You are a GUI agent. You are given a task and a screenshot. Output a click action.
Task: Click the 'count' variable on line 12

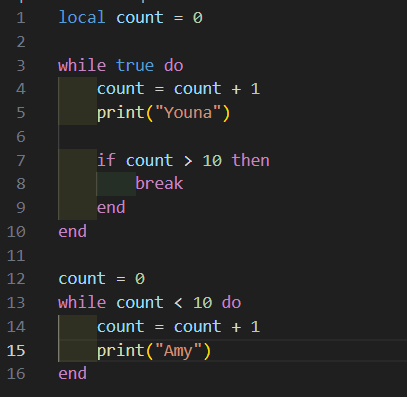82,279
